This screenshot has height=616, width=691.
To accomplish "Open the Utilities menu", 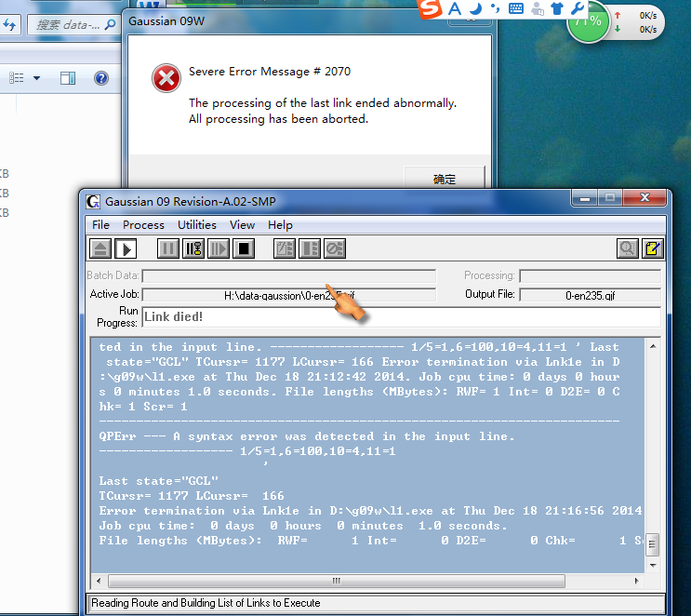I will [197, 225].
